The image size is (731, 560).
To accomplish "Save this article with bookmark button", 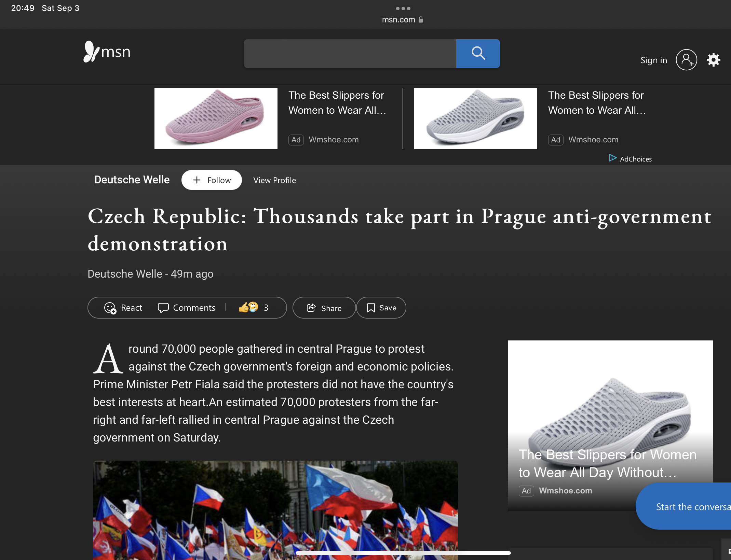I will click(x=381, y=308).
